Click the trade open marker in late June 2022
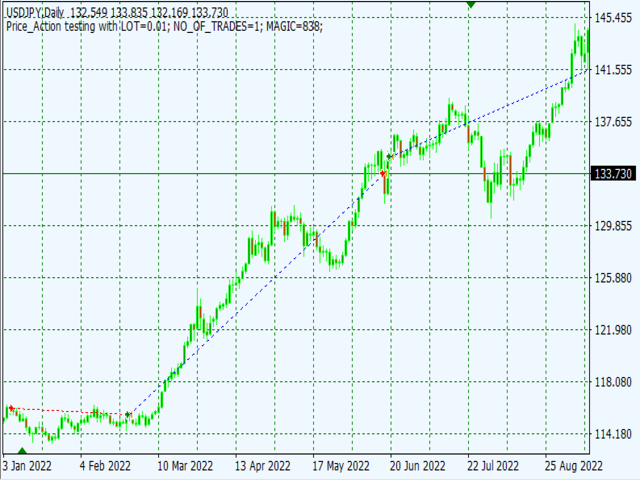640x480 pixels. [389, 157]
